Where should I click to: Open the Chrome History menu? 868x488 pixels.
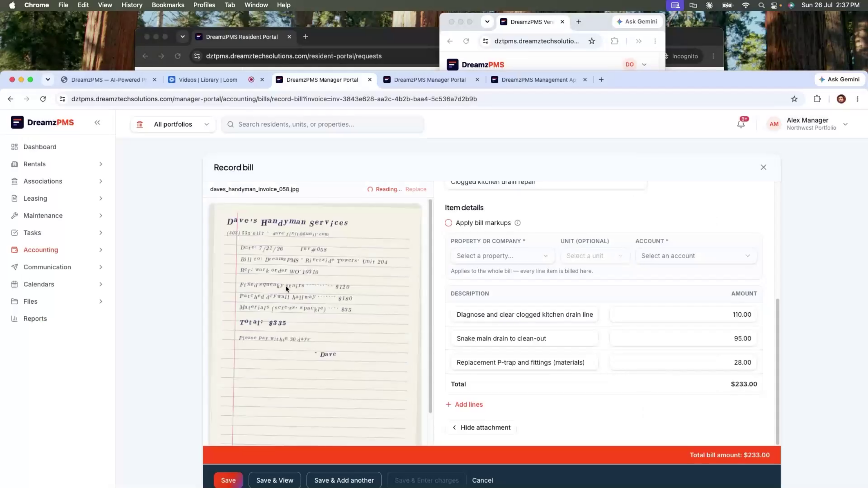(x=132, y=5)
